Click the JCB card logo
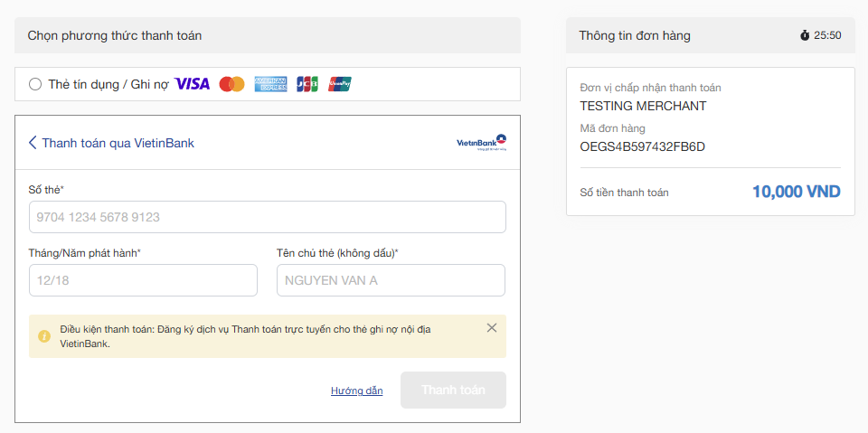This screenshot has width=868, height=433. (x=307, y=84)
